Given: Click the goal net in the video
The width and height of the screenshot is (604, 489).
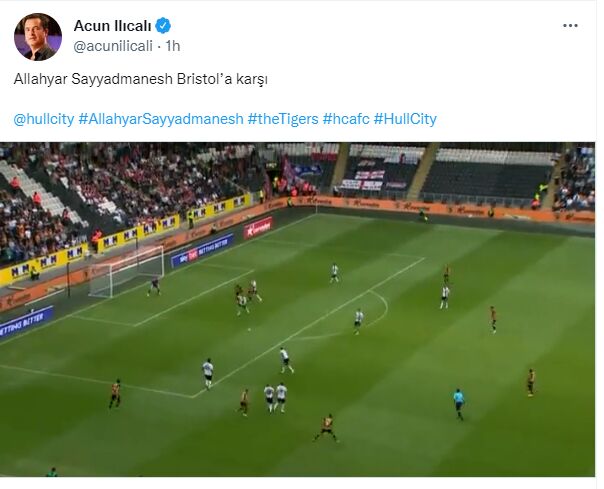Looking at the screenshot, I should point(127,271).
